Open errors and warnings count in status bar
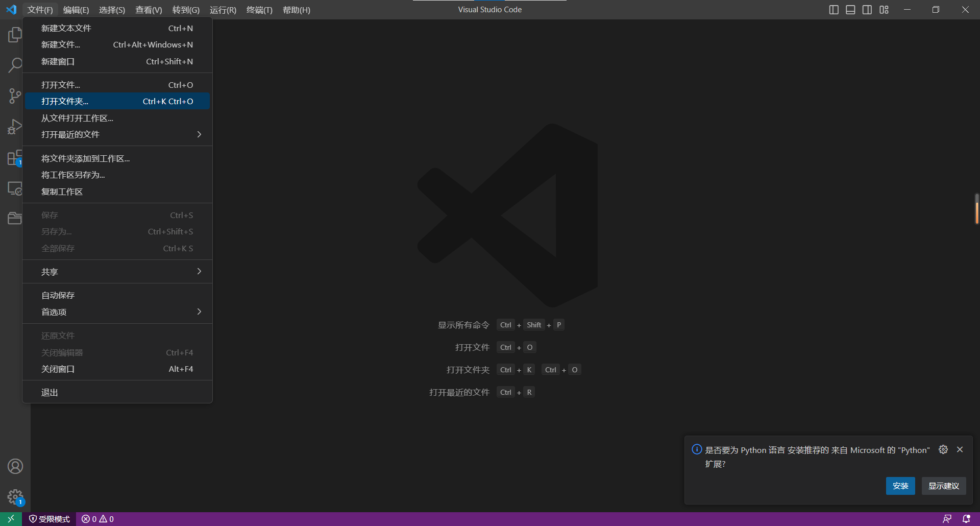 point(97,519)
